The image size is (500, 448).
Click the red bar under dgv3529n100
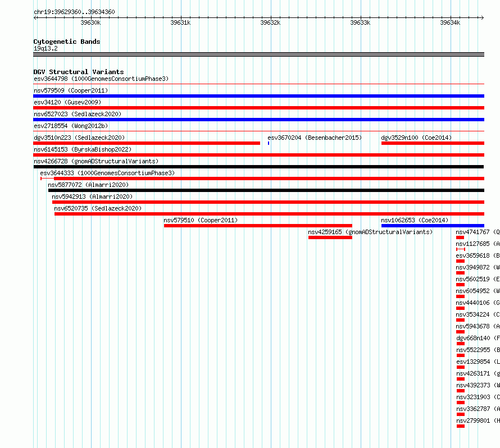coord(433,143)
